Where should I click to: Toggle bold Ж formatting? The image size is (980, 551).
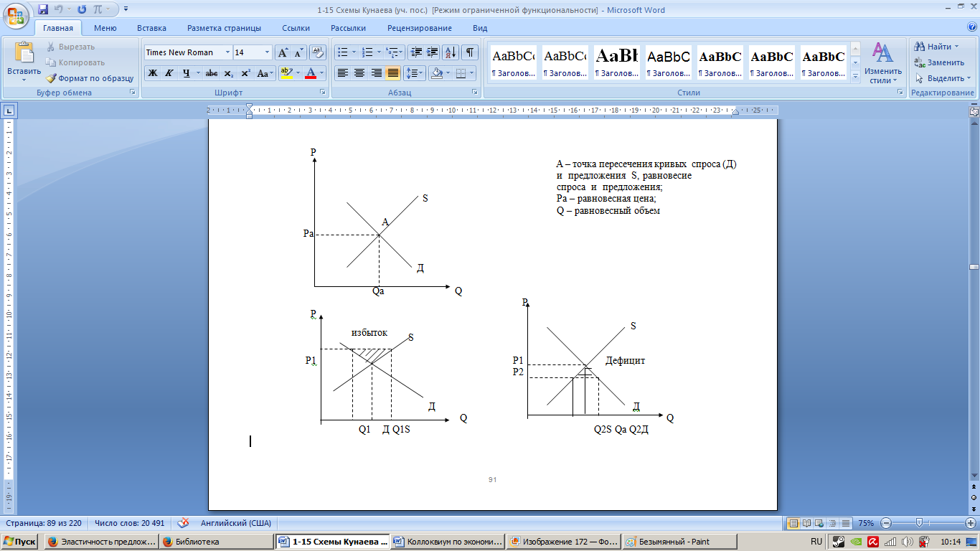point(152,73)
